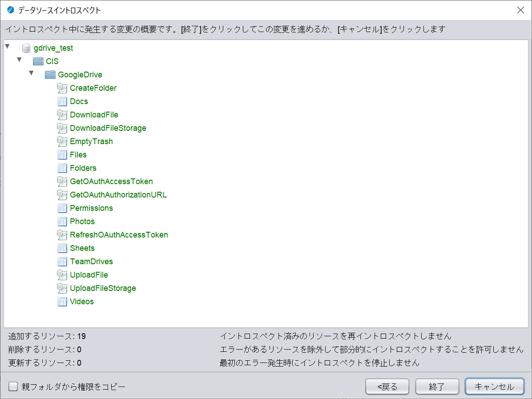This screenshot has height=399, width=532.
Task: Select the GoogleDrive label
Action: tap(80, 75)
